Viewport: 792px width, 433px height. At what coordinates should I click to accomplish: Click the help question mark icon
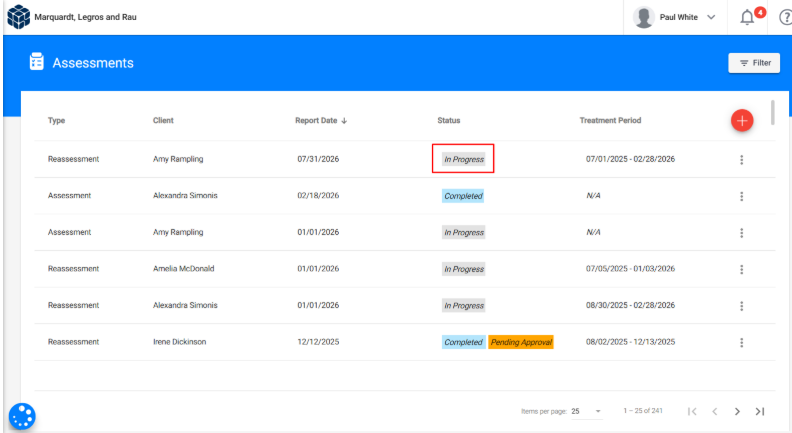[x=785, y=18]
